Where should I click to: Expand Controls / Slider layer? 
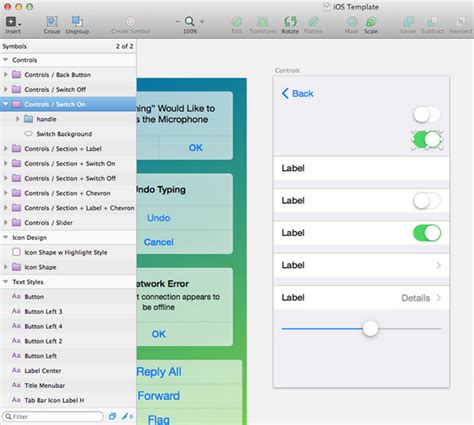tap(5, 222)
